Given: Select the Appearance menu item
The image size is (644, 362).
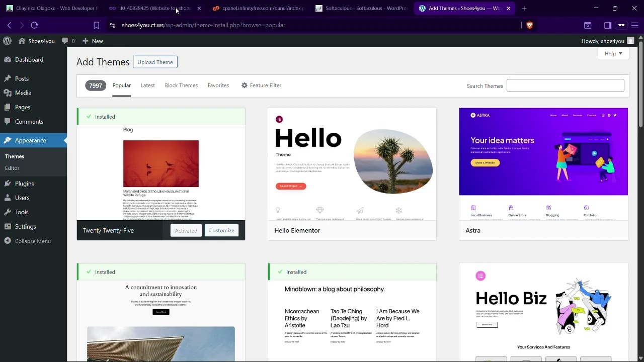Looking at the screenshot, I should click(x=33, y=140).
